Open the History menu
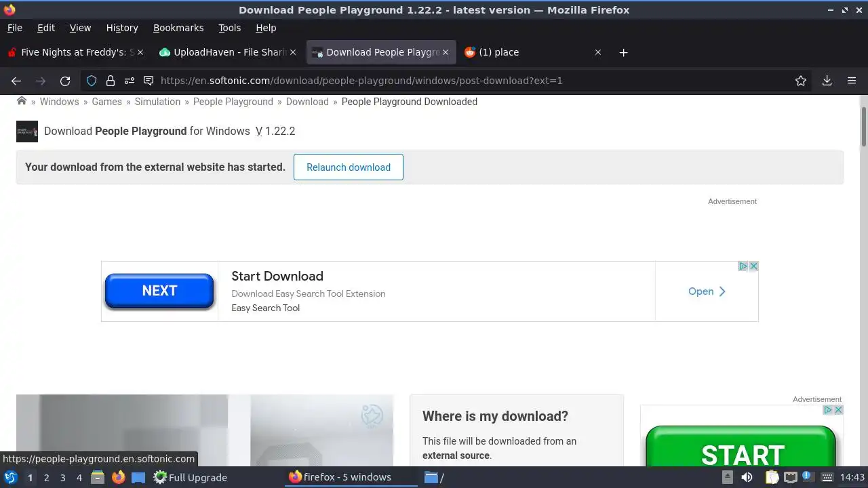868x488 pixels. coord(122,28)
